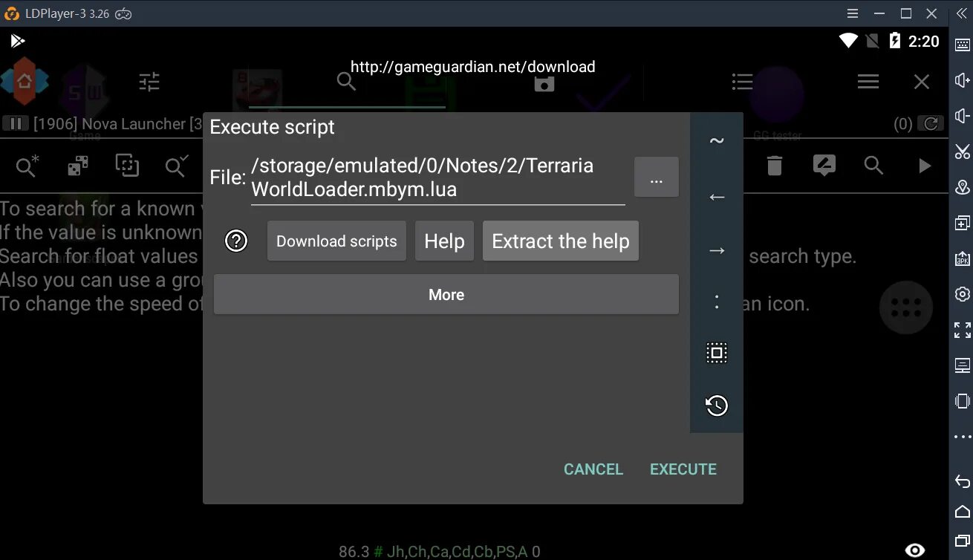The width and height of the screenshot is (973, 560).
Task: Open LDPlayer keyboard mapping icon
Action: click(x=962, y=46)
